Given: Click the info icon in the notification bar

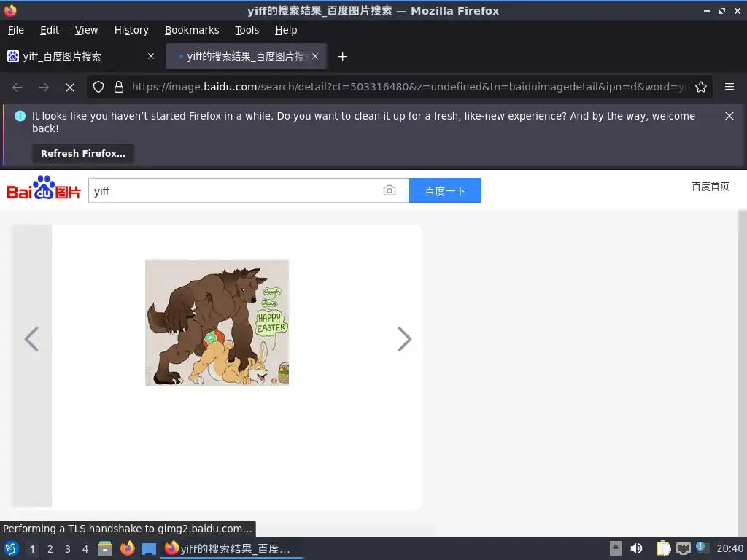Looking at the screenshot, I should [x=20, y=116].
